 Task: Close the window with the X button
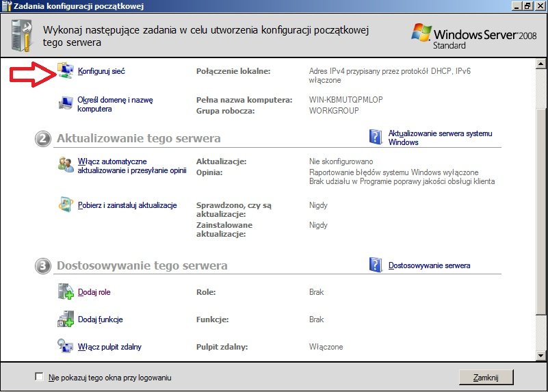[x=540, y=6]
